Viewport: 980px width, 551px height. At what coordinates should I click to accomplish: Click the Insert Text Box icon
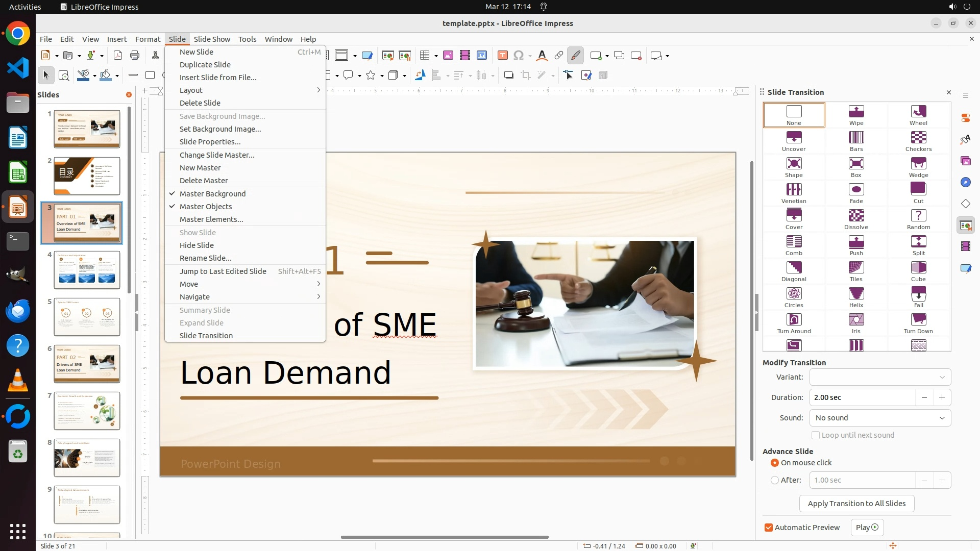pos(503,56)
